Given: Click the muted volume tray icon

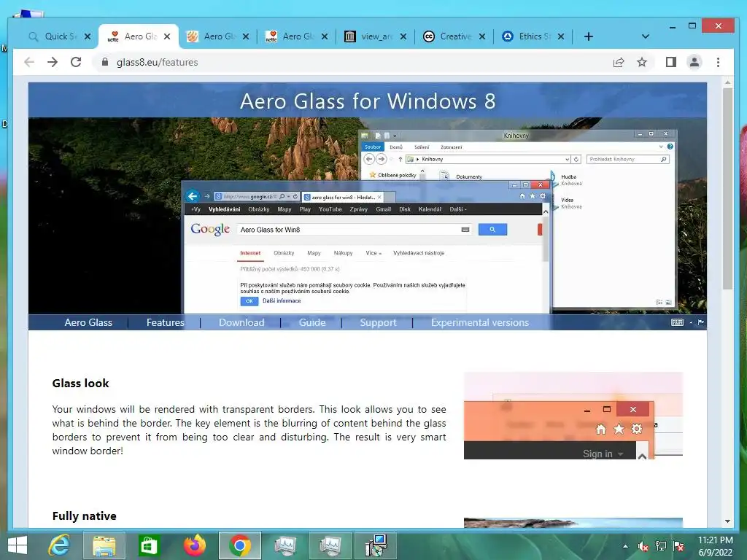Looking at the screenshot, I should pos(643,547).
